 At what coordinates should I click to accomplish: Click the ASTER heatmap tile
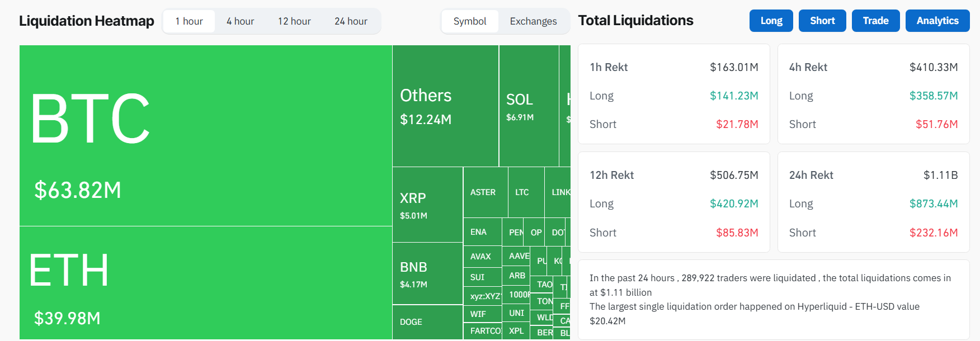click(485, 192)
